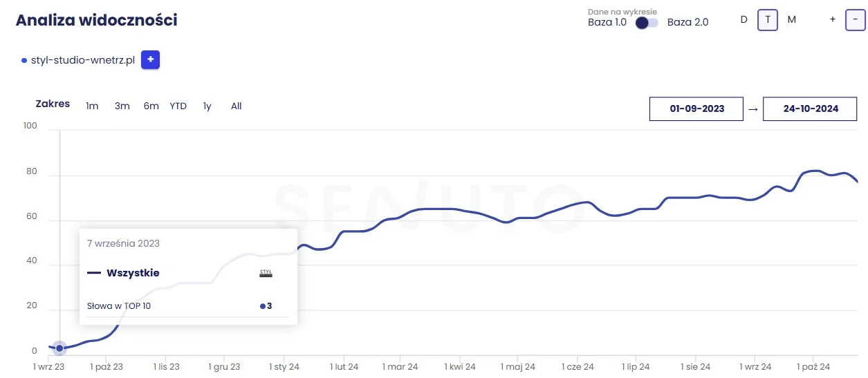Select monthly granularity M option

coord(792,19)
